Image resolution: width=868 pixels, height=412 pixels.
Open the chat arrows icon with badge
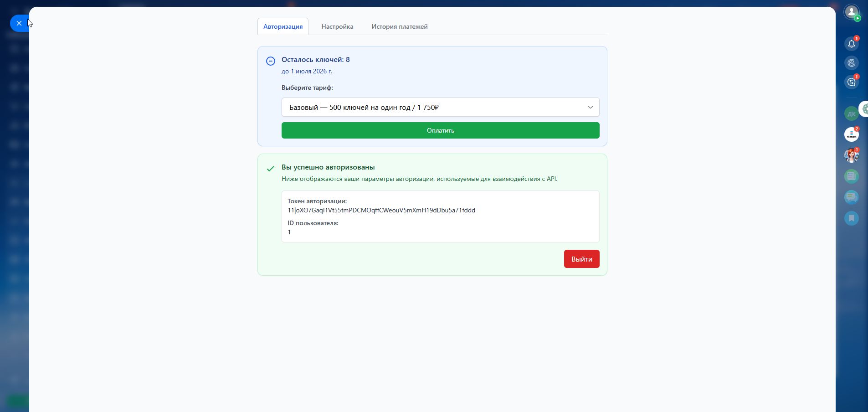(851, 82)
